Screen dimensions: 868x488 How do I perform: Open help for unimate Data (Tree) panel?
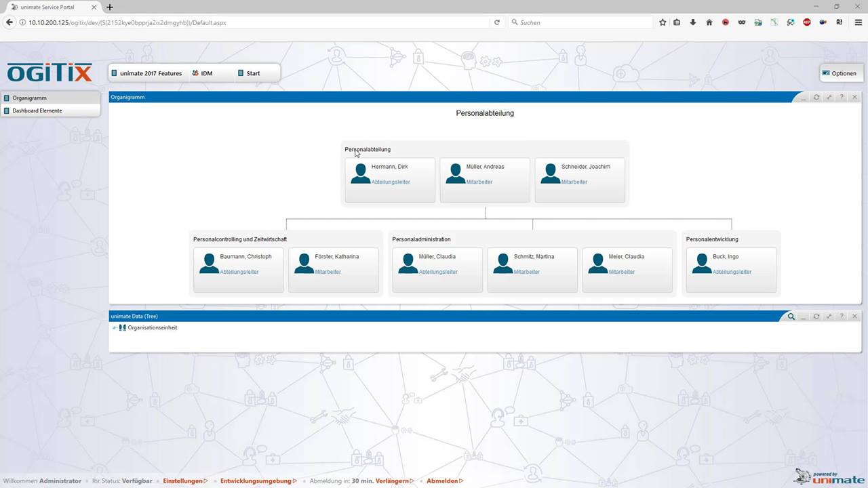click(842, 317)
